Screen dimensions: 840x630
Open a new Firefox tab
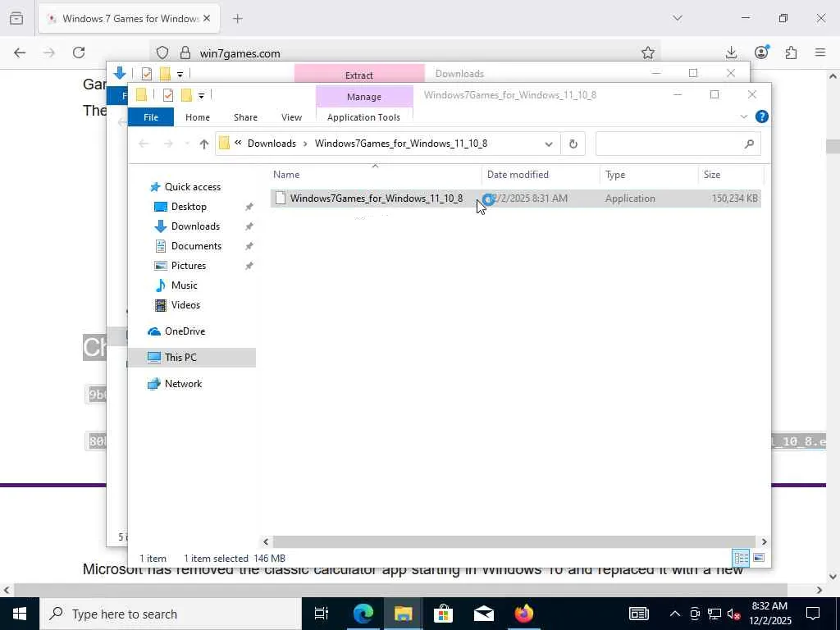238,19
